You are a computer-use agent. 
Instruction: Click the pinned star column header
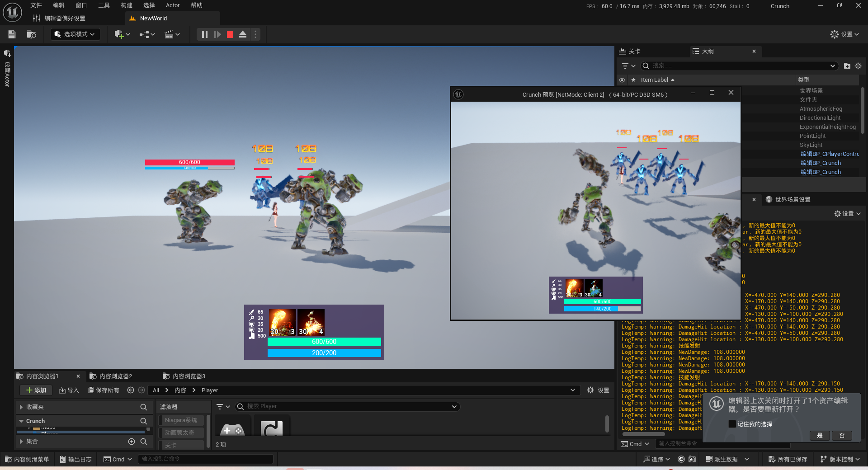pyautogui.click(x=633, y=80)
